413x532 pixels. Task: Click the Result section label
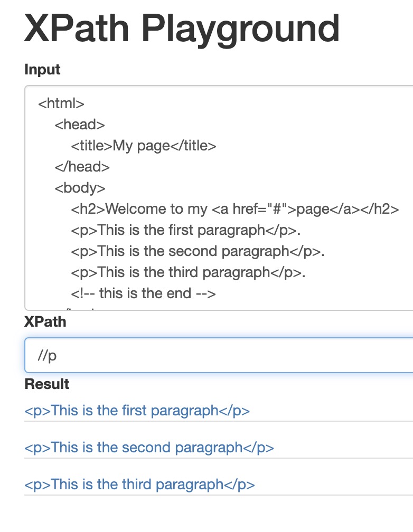point(47,384)
